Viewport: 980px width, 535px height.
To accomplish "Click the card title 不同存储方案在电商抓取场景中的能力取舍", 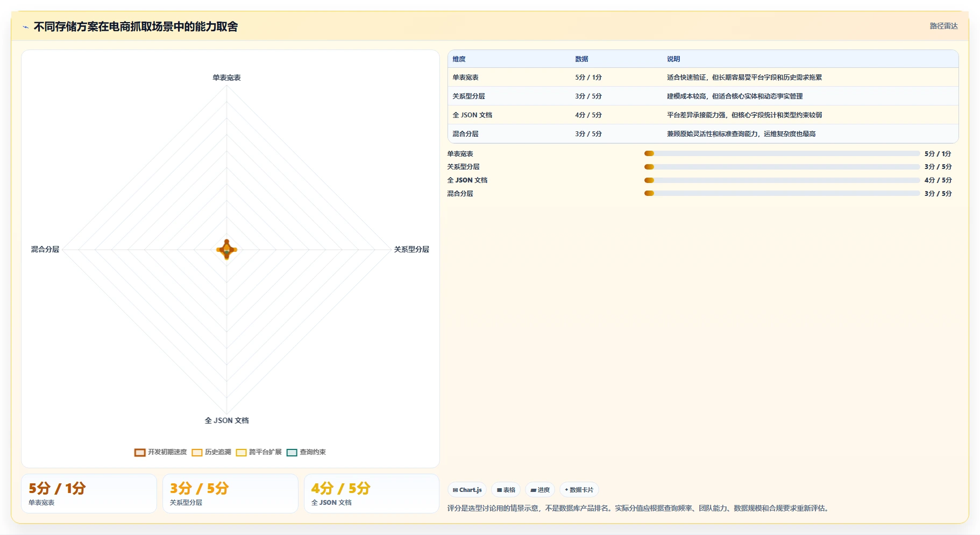I will 136,26.
